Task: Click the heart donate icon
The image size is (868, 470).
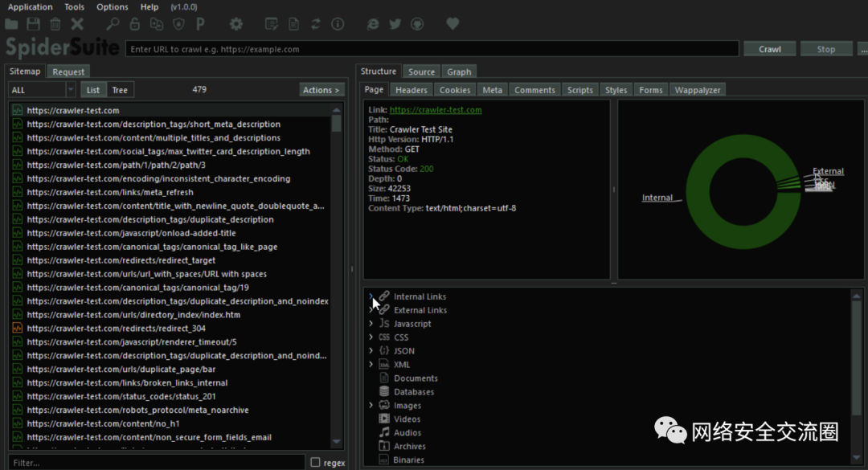Action: (452, 24)
